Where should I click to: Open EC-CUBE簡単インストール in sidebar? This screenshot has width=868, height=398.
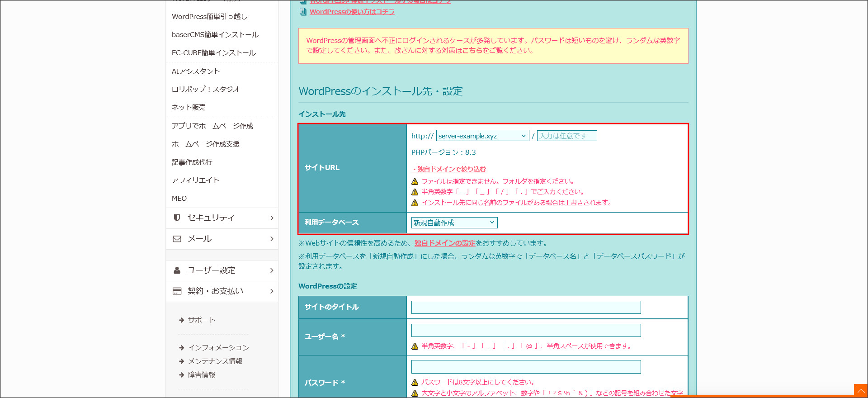[x=214, y=53]
